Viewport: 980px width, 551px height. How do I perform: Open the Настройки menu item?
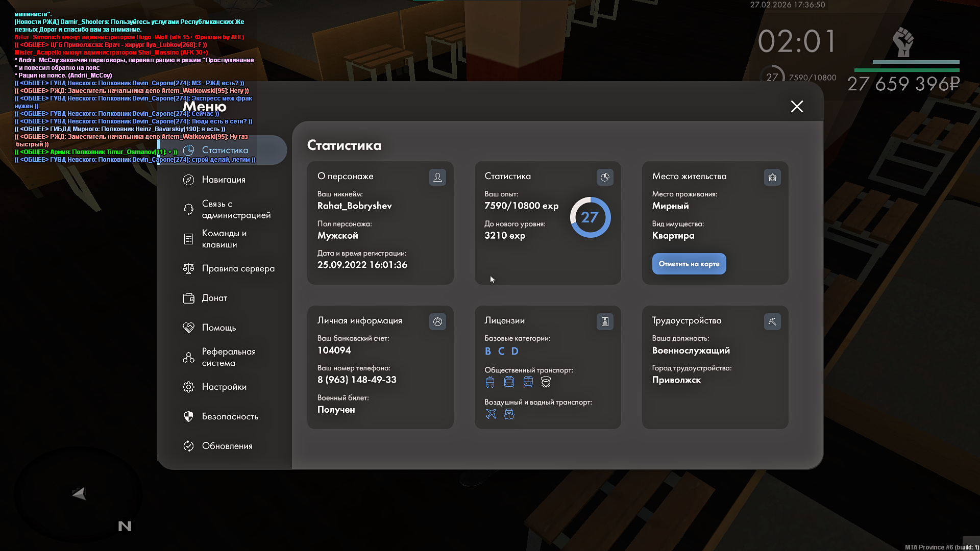(224, 387)
